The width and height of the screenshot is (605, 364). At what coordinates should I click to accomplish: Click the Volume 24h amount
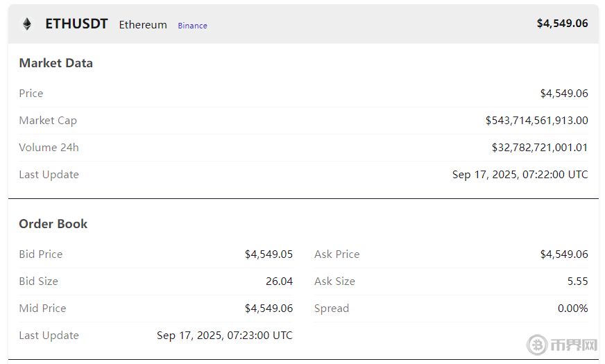point(539,148)
